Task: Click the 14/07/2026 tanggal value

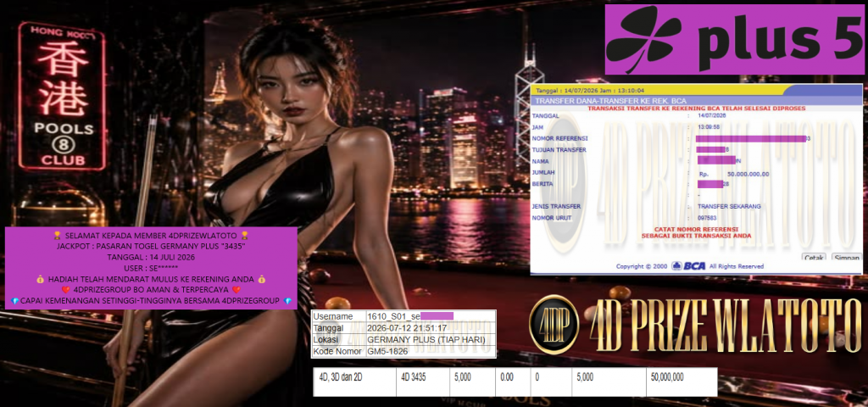Action: pos(711,115)
